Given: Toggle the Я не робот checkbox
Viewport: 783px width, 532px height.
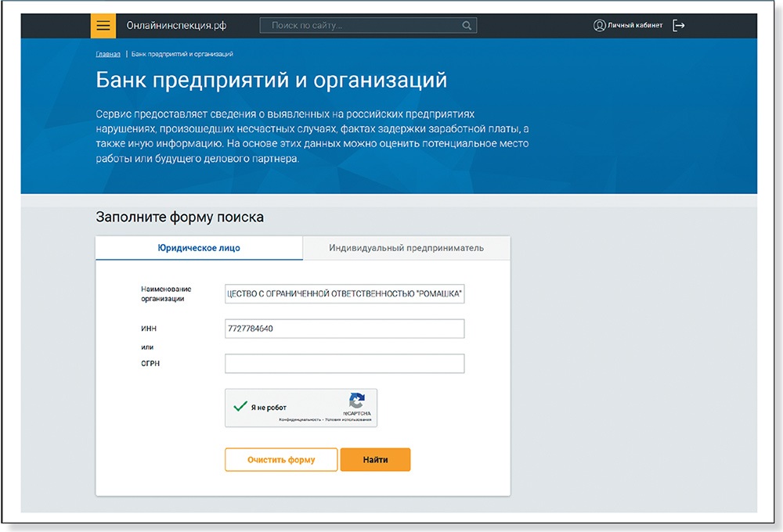Looking at the screenshot, I should (x=240, y=407).
